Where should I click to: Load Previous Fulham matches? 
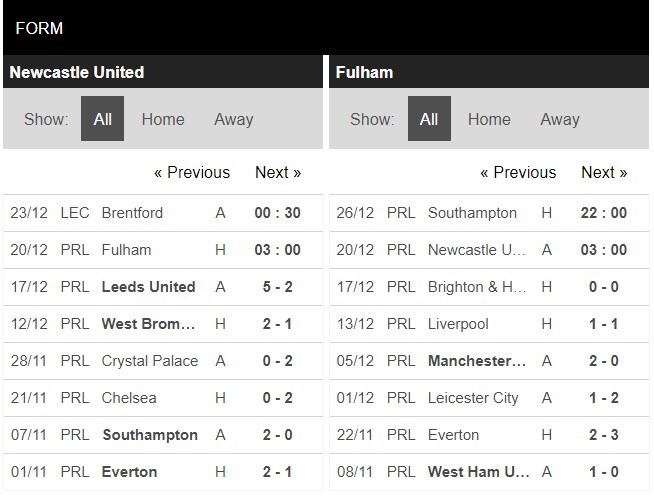pyautogui.click(x=518, y=173)
